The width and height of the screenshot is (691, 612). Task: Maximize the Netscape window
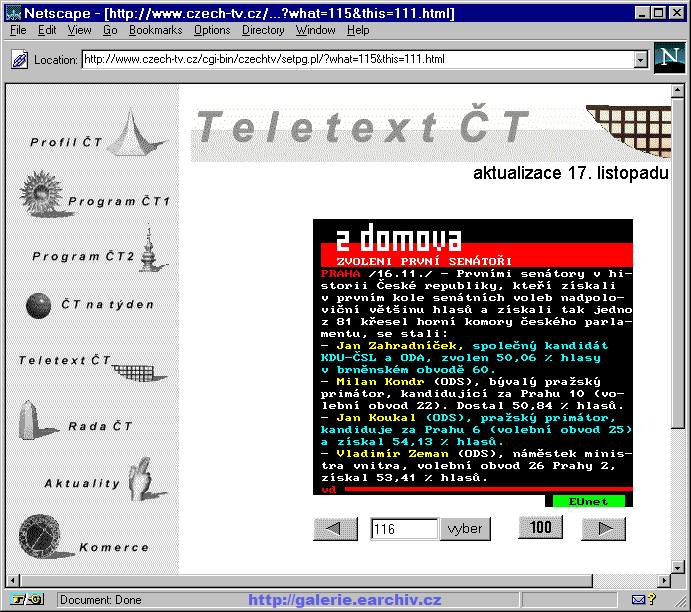pos(658,13)
